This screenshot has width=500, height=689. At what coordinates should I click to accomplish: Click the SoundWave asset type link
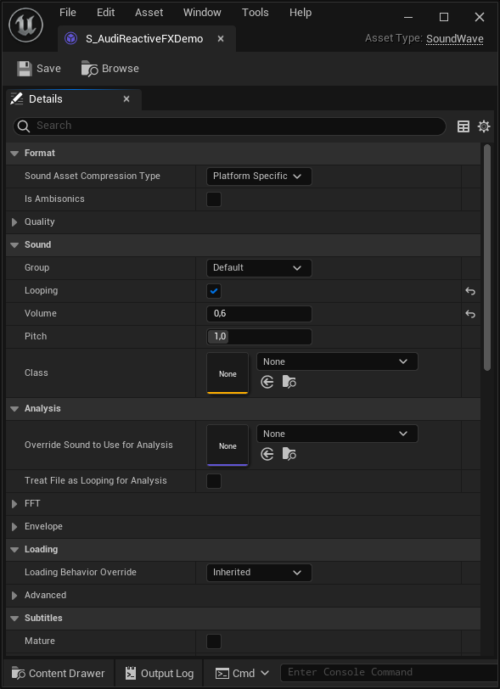pos(455,39)
